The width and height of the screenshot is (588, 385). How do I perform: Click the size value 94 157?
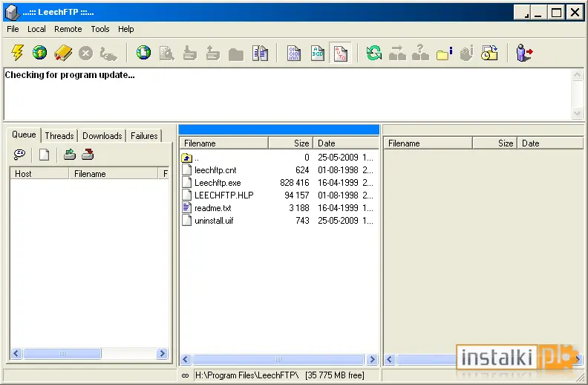point(297,195)
